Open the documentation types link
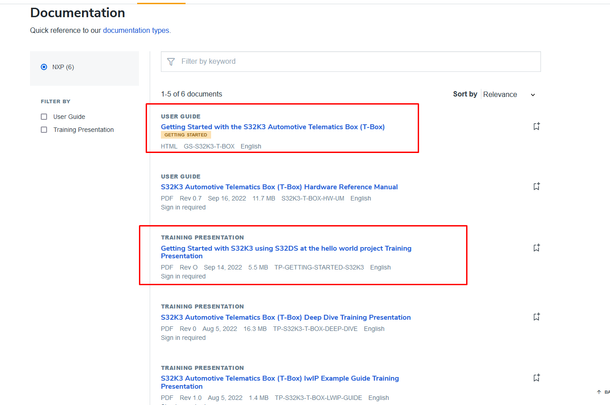This screenshot has height=405, width=610. pos(136,31)
